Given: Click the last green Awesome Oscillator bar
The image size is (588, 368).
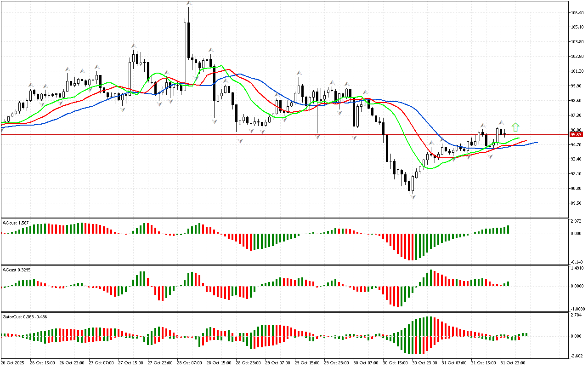Looking at the screenshot, I should [508, 229].
